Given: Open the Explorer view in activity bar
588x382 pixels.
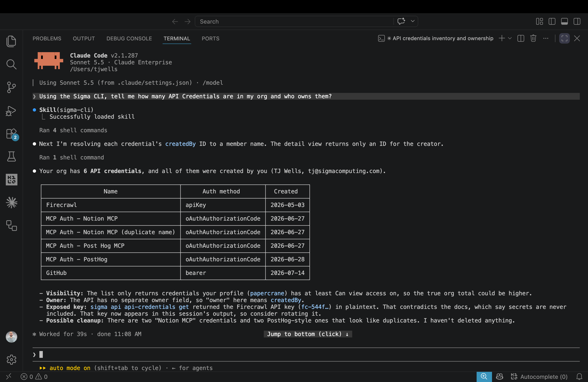Looking at the screenshot, I should (x=11, y=41).
